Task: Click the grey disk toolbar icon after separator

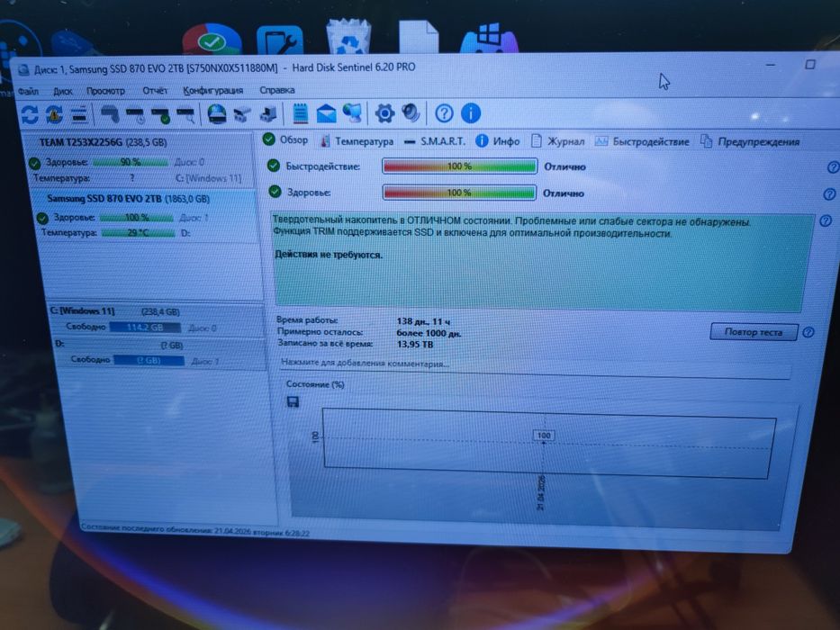Action: [x=109, y=113]
